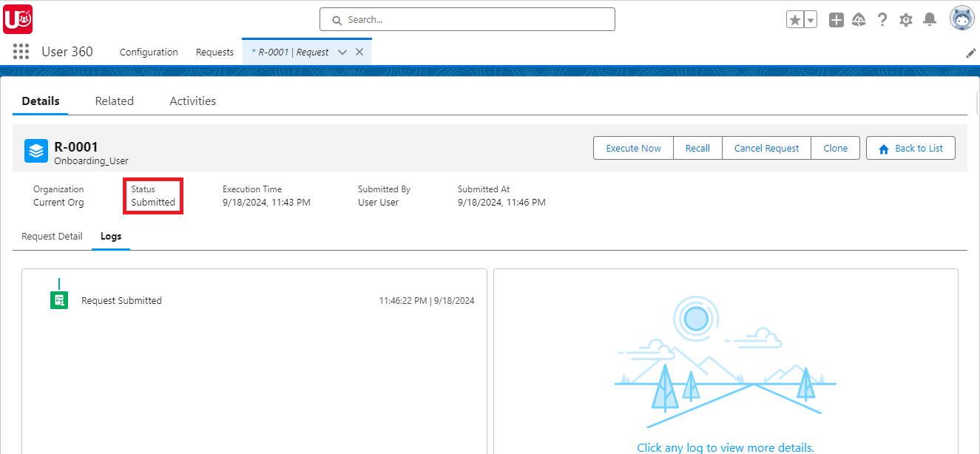Viewport: 980px width, 454px height.
Task: Open the App Launcher grid icon
Action: point(21,52)
